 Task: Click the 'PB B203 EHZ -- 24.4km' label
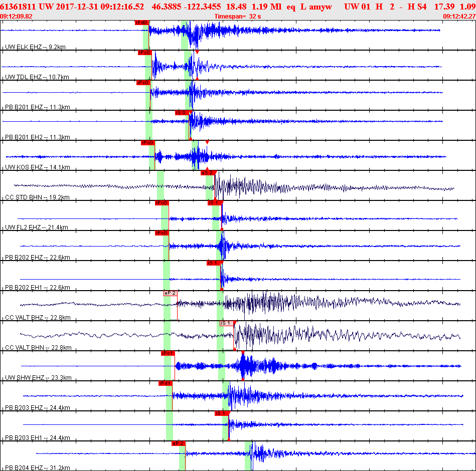click(x=38, y=407)
